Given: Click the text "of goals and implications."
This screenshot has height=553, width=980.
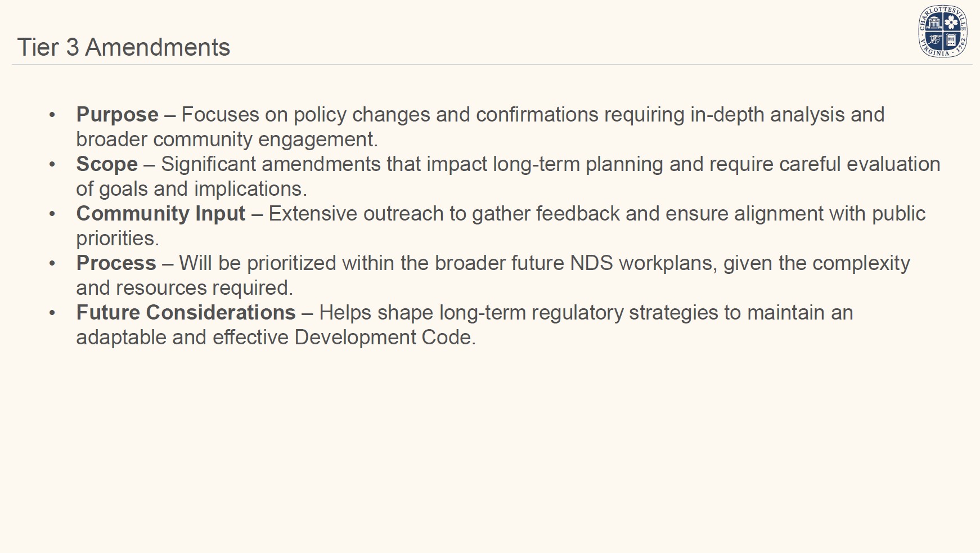Looking at the screenshot, I should point(191,189).
